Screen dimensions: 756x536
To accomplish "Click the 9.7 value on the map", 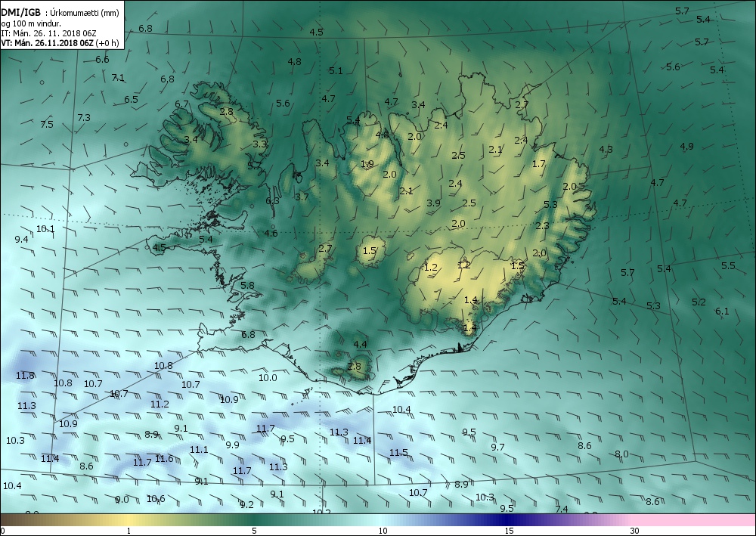I will point(498,447).
